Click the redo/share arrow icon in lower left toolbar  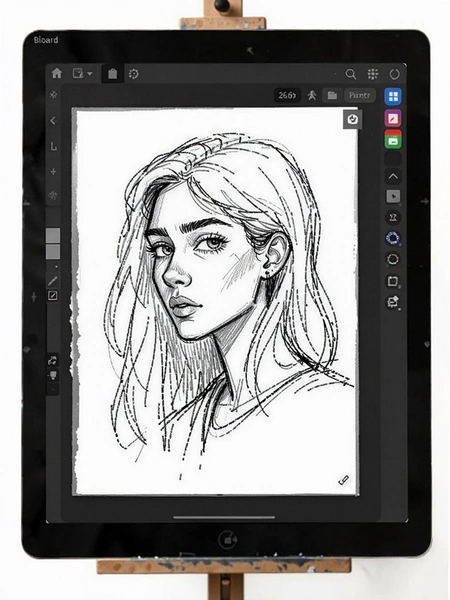click(52, 360)
